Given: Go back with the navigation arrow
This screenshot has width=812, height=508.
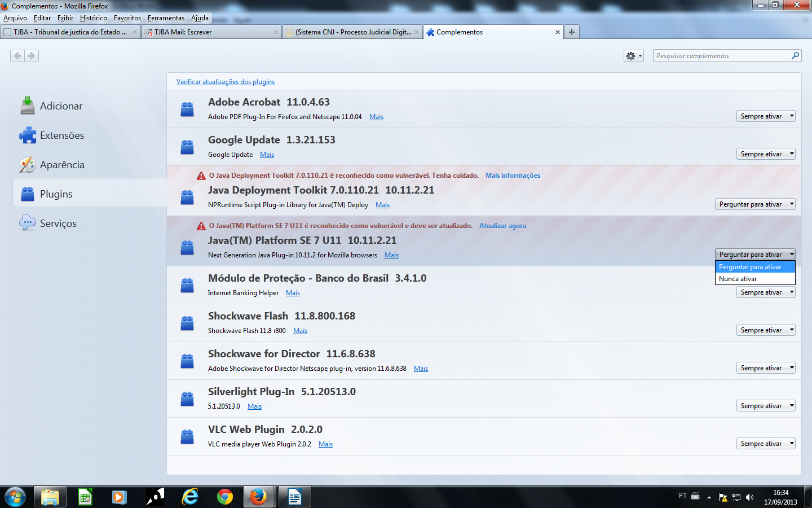Looking at the screenshot, I should pyautogui.click(x=17, y=56).
